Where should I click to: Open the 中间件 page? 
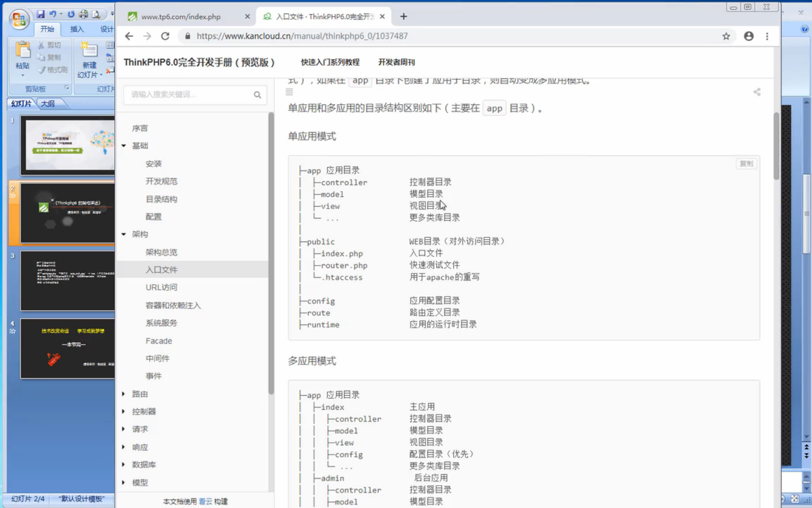pos(158,358)
